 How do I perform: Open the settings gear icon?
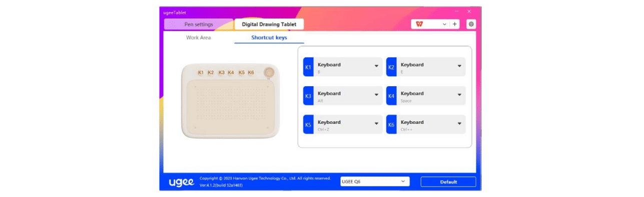[x=471, y=24]
